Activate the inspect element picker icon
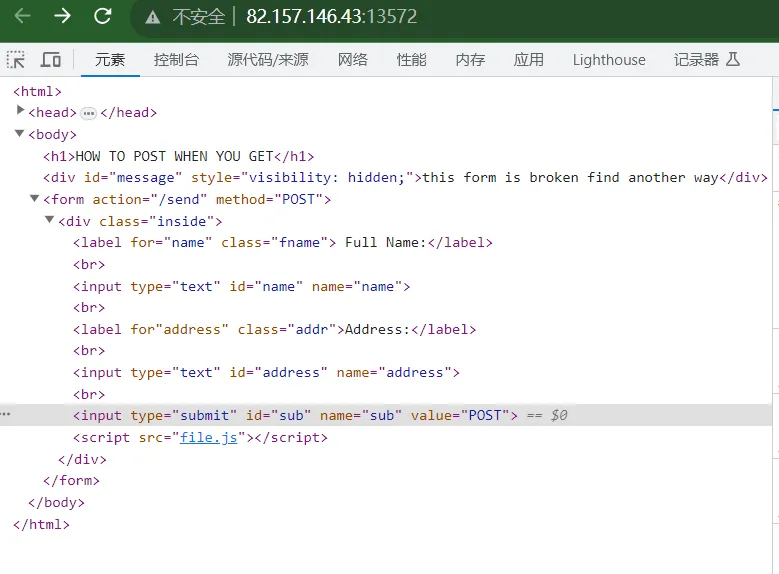Screen dimensions: 779x574 click(15, 60)
